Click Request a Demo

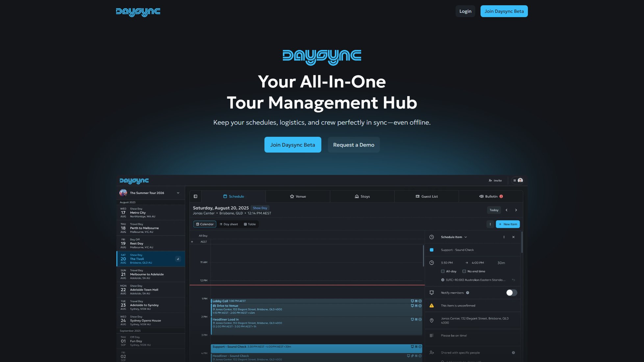354,145
